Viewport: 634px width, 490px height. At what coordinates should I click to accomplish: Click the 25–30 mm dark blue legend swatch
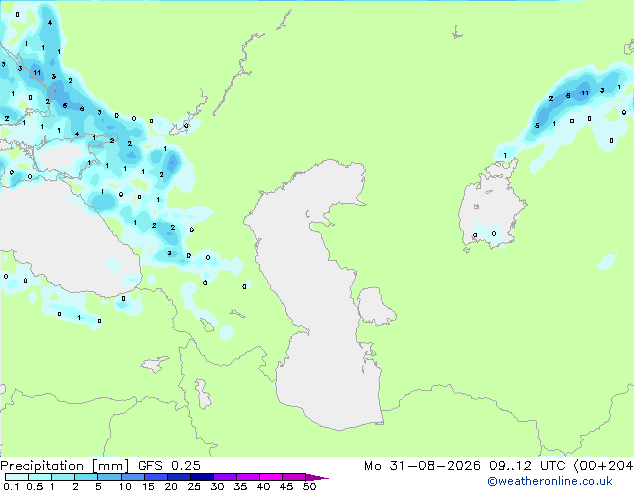pos(201,477)
